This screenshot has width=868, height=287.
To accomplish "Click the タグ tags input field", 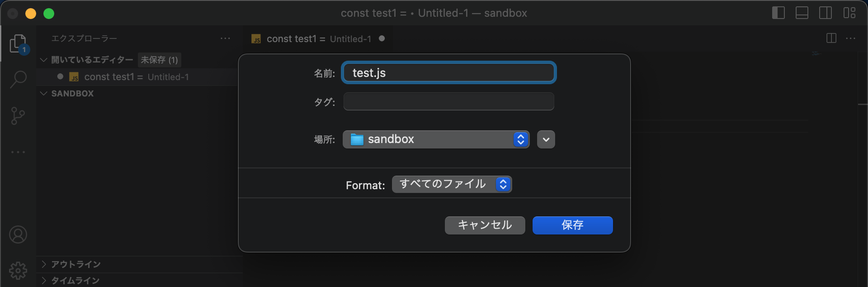I will tap(448, 102).
